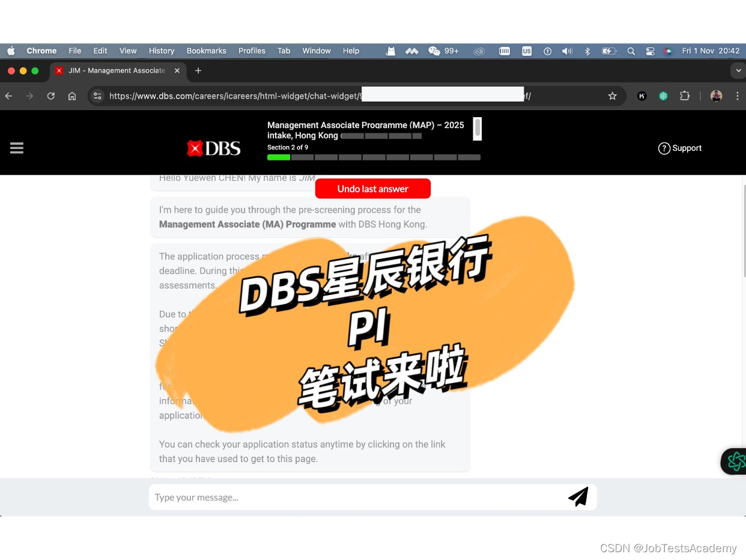Open the Help menu
The height and width of the screenshot is (560, 746).
click(x=351, y=51)
